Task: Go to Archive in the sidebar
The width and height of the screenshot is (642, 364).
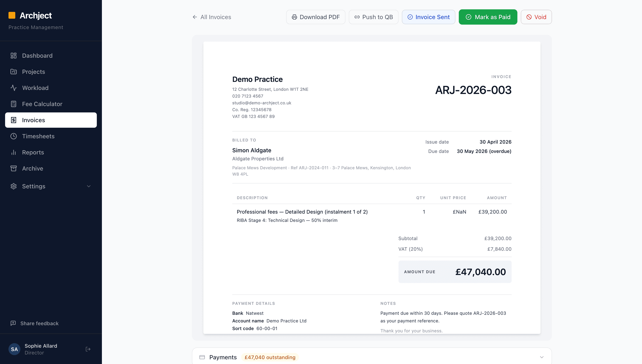Action: (x=51, y=168)
